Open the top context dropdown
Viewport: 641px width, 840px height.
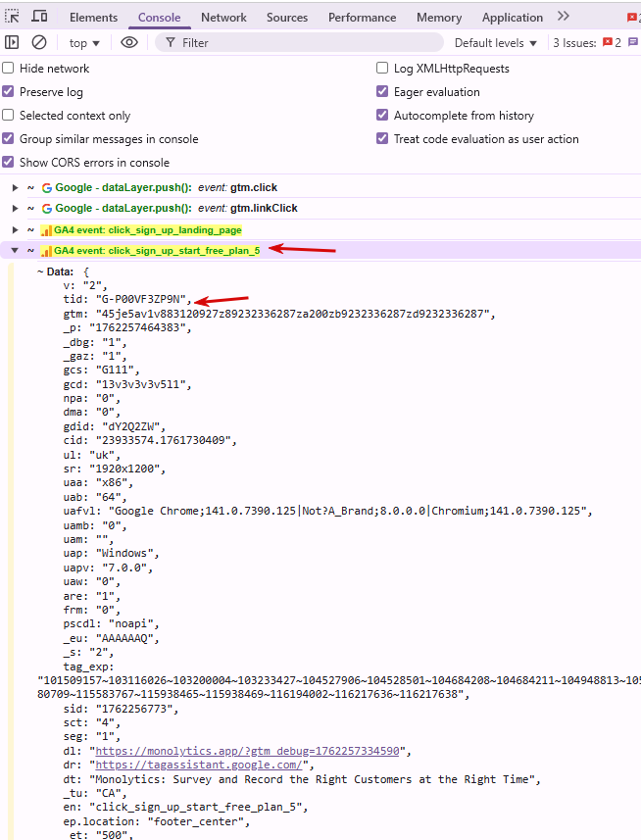[84, 43]
